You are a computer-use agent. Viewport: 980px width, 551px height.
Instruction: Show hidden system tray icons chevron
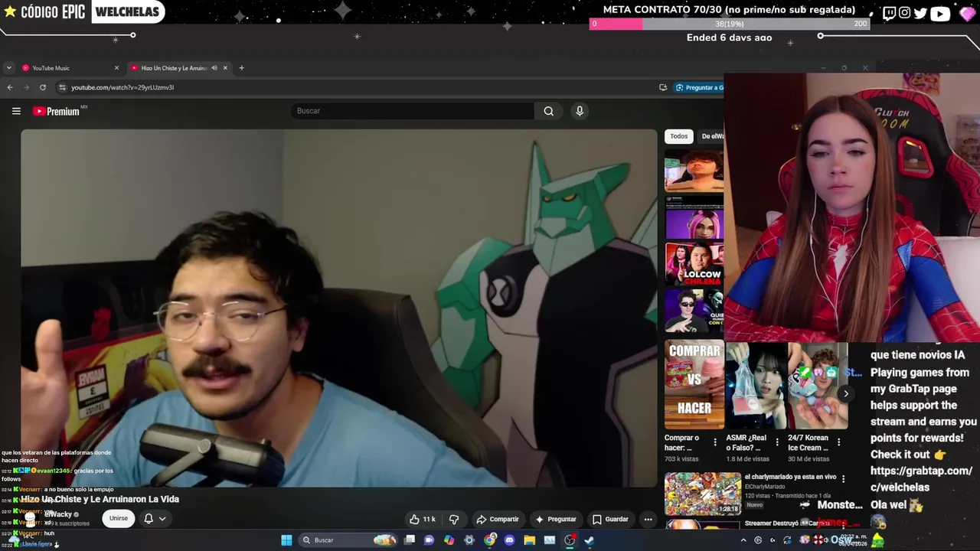pos(743,540)
